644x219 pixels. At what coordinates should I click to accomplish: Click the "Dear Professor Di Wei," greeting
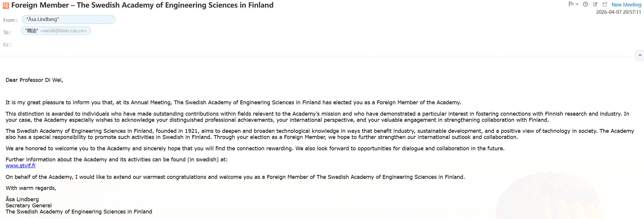click(x=34, y=80)
